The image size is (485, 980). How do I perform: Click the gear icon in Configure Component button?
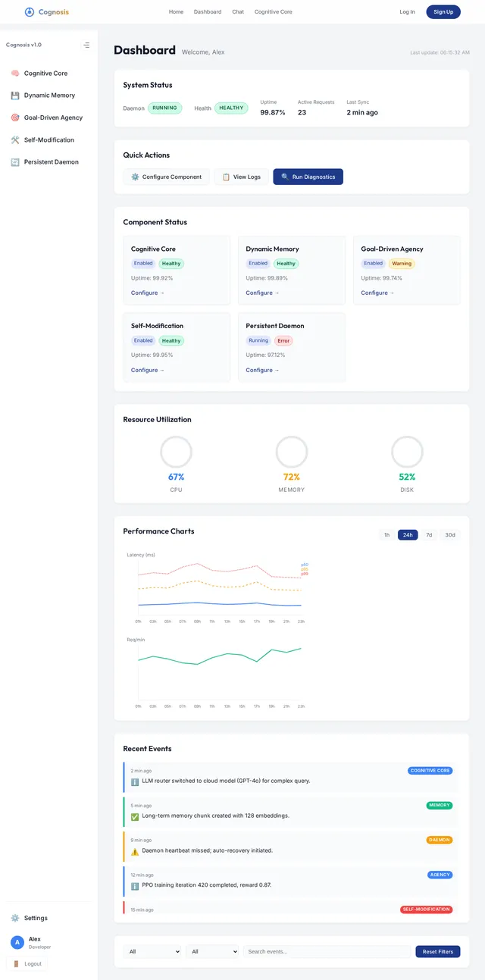135,177
